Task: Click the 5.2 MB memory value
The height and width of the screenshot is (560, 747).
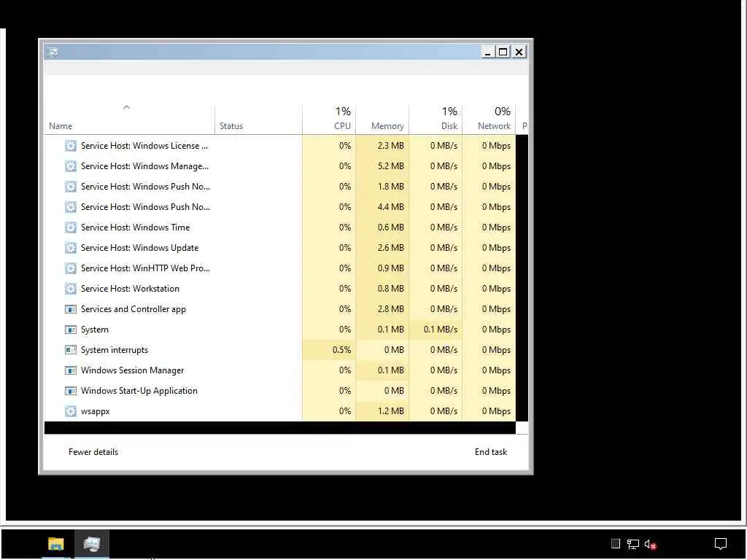Action: 391,166
